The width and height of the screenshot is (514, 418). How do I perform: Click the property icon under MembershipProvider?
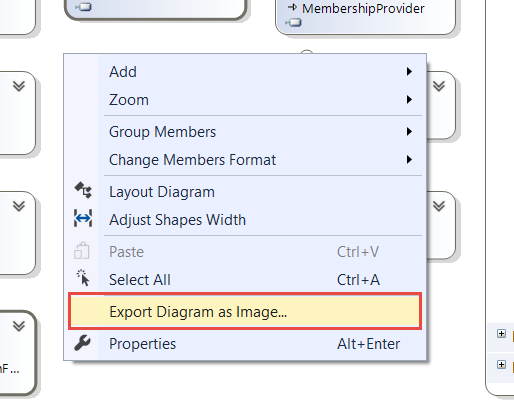click(293, 23)
